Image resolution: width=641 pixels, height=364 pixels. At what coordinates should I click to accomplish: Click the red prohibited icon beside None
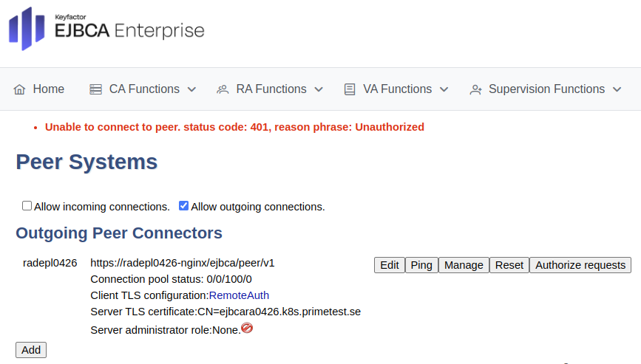click(247, 328)
